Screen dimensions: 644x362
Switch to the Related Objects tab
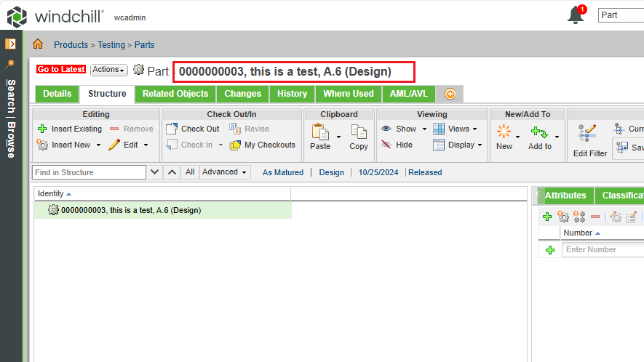tap(175, 94)
